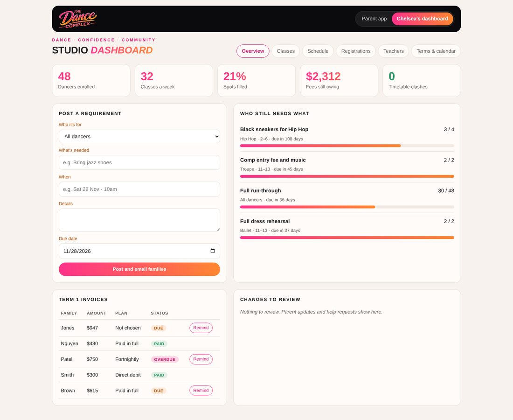
Task: Click the PLAN column header
Action: (121, 313)
